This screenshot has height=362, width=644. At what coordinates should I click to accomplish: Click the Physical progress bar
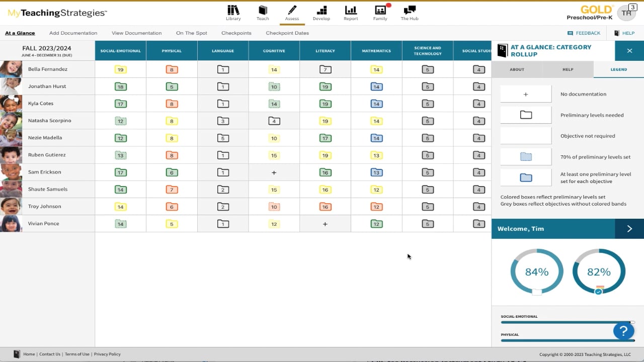pyautogui.click(x=568, y=340)
